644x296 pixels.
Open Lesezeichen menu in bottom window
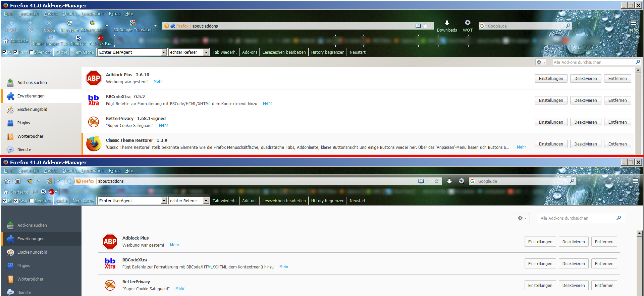93,171
